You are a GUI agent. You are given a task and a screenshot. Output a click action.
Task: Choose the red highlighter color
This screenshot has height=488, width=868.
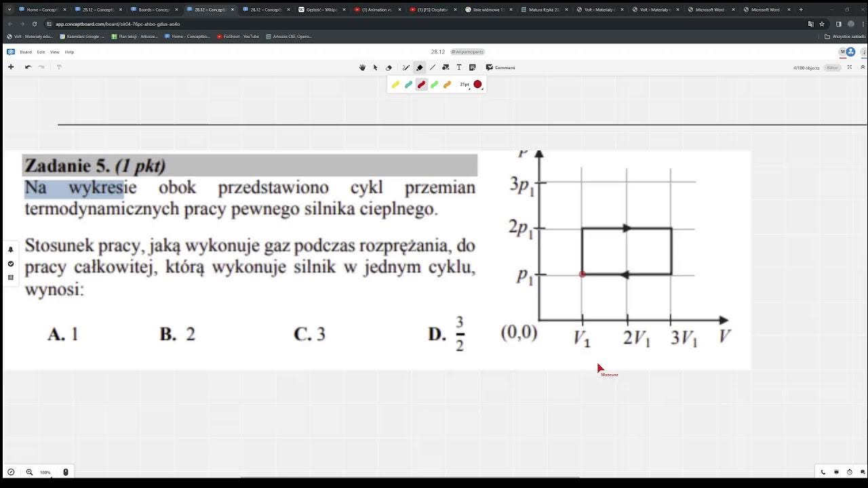(421, 85)
